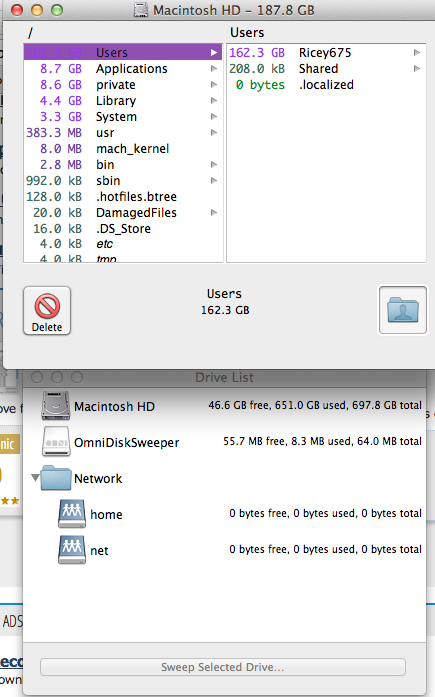
Task: Select the net volume label
Action: coord(99,550)
